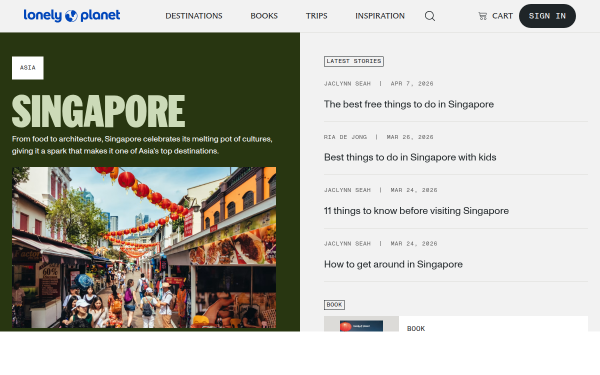Click the Singapore page heading
This screenshot has width=600, height=375.
98,111
